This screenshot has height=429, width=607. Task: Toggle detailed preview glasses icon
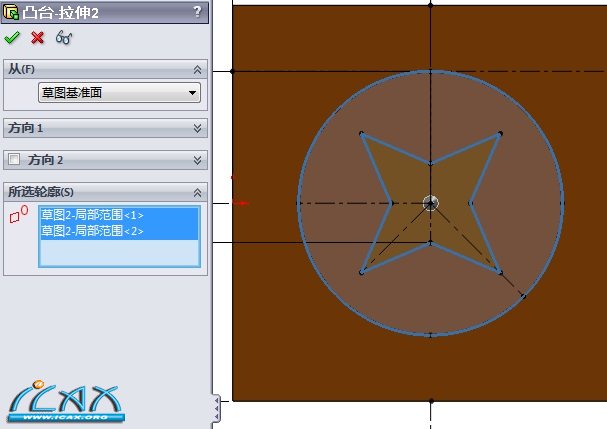(64, 38)
